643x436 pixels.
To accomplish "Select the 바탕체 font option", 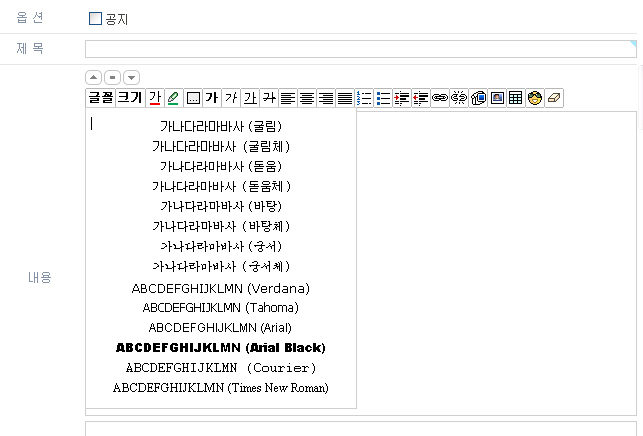I will 221,226.
